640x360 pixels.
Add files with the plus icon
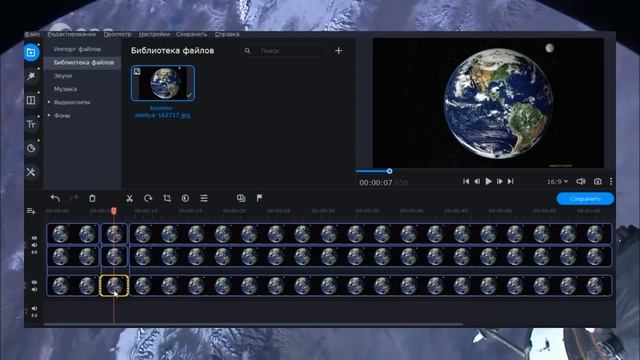pyautogui.click(x=338, y=51)
